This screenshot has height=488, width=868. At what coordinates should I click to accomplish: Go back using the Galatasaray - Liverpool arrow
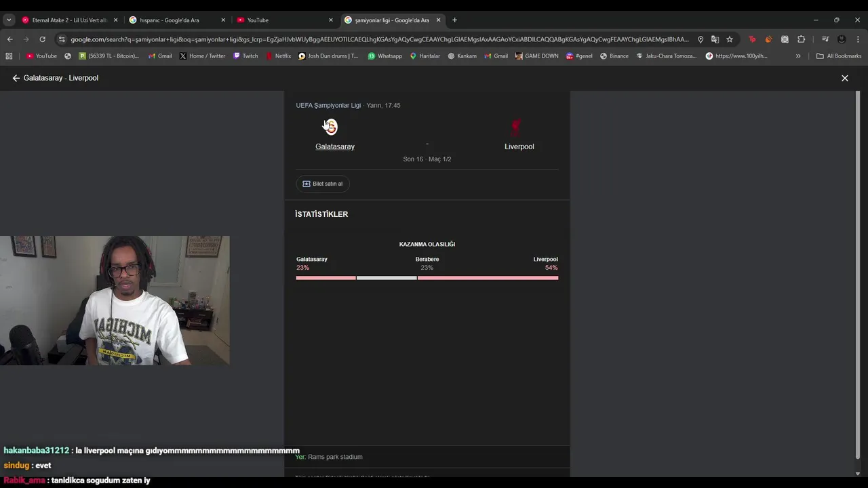click(x=16, y=78)
